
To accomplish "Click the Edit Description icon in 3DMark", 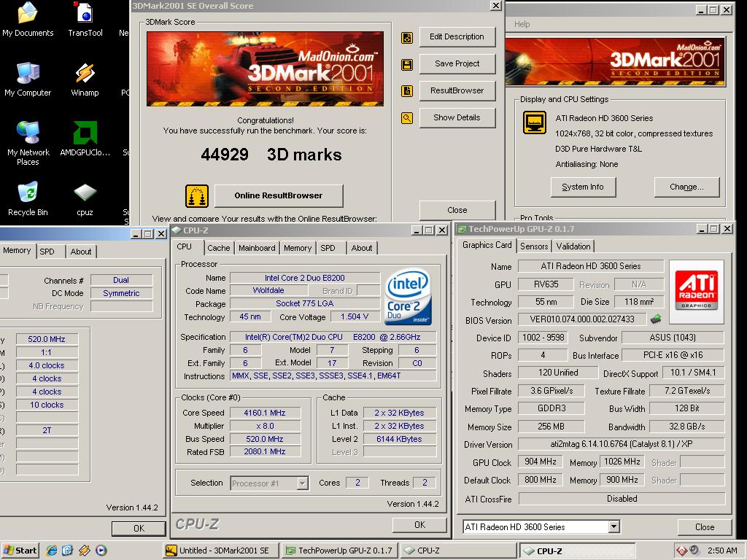I will (407, 38).
